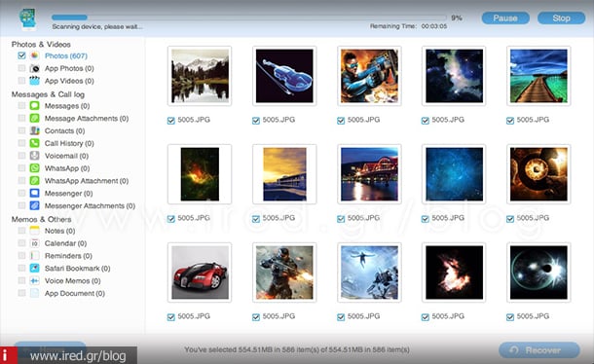This screenshot has height=364, width=594.
Task: Click the Notes icon
Action: 34,231
